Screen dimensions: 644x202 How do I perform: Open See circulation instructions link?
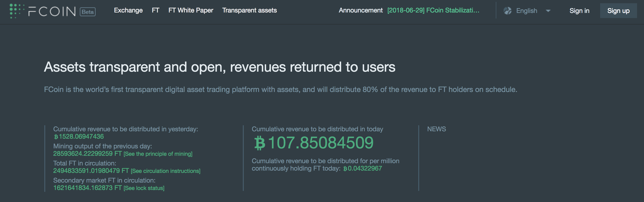point(166,171)
